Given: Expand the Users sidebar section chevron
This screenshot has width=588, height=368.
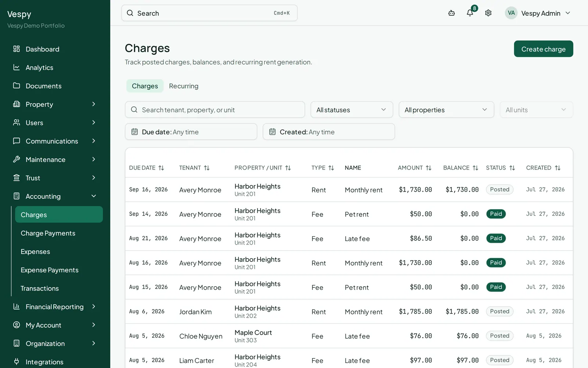Looking at the screenshot, I should (x=94, y=123).
